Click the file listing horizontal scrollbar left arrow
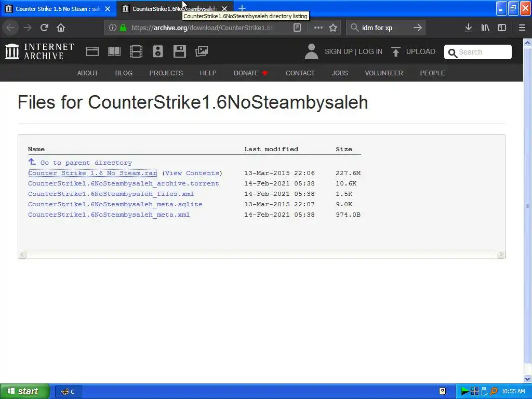Viewport: 532px width, 399px height. 22,255
